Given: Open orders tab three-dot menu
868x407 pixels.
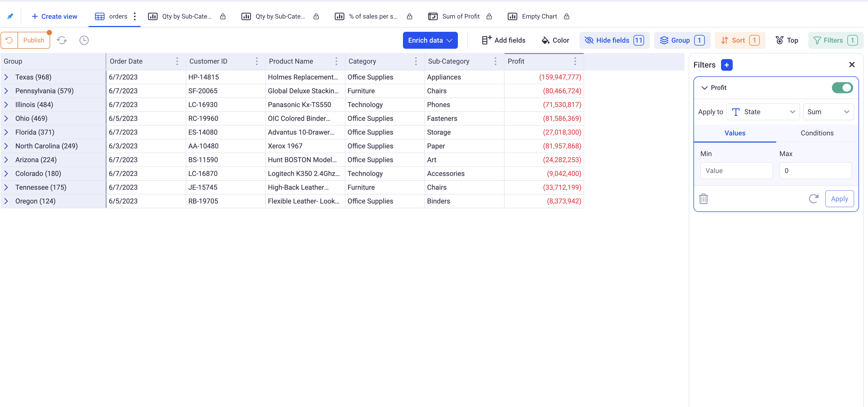Looking at the screenshot, I should pyautogui.click(x=135, y=16).
